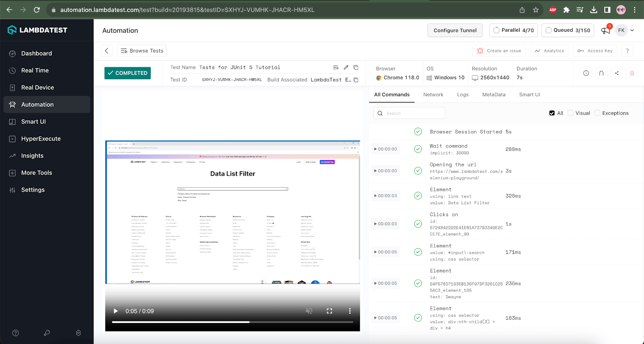644x344 pixels.
Task: Click the Configure Tunnel button
Action: pyautogui.click(x=455, y=30)
